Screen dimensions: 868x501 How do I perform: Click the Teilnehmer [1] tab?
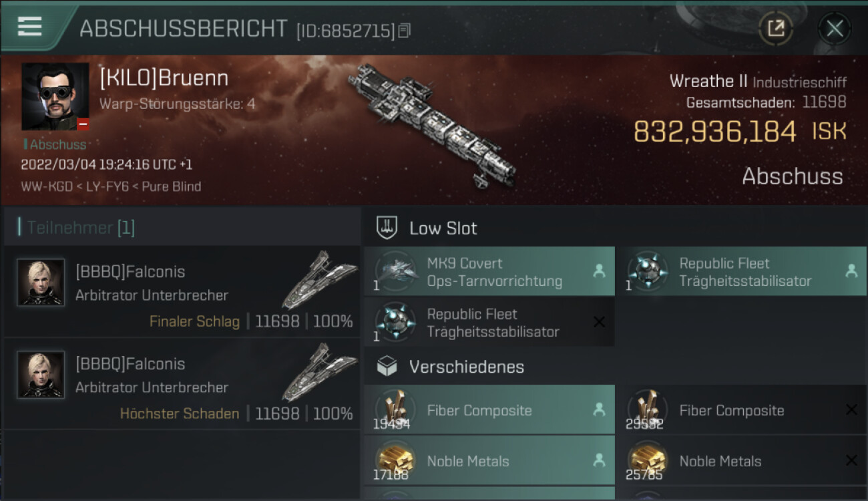click(77, 228)
